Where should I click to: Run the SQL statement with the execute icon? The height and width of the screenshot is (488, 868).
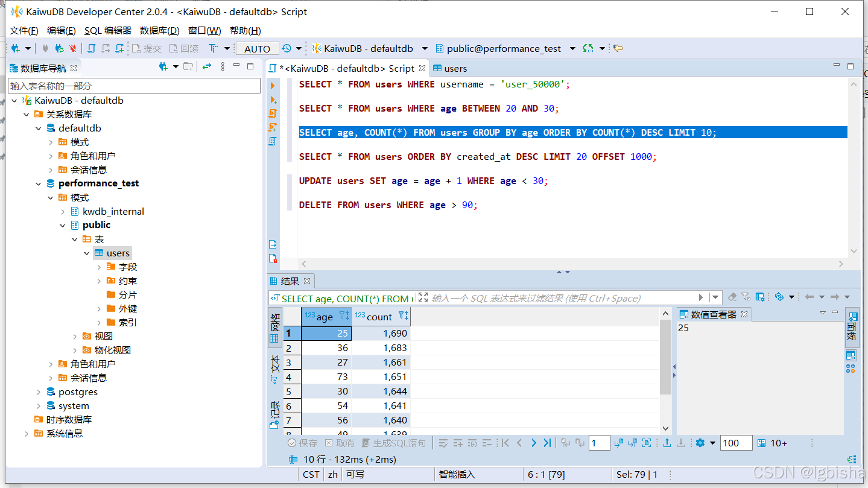pyautogui.click(x=273, y=86)
